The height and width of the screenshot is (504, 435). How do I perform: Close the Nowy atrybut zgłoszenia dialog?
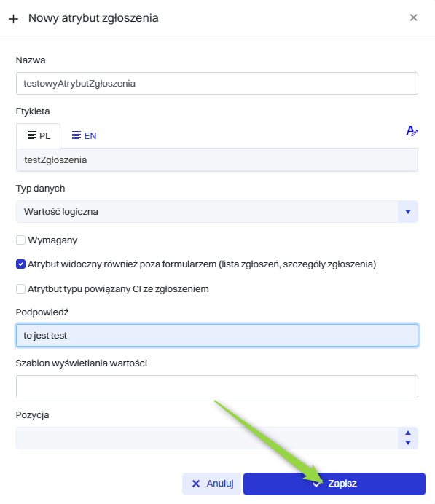click(413, 17)
